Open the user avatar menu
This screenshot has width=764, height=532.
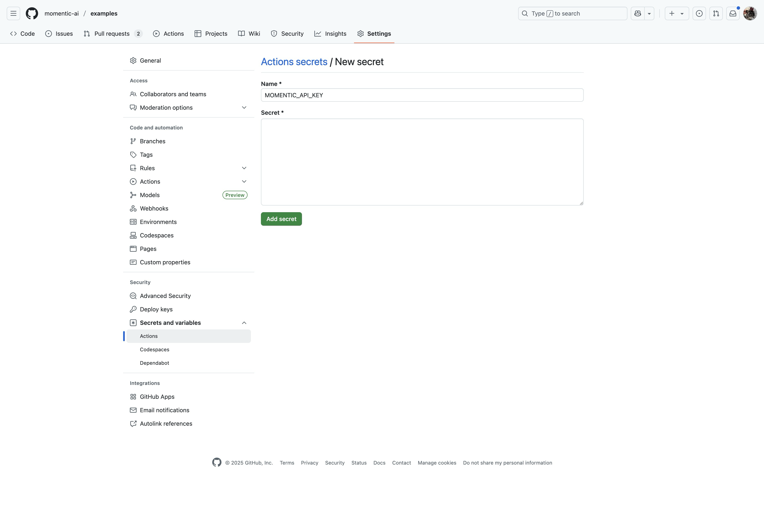750,13
